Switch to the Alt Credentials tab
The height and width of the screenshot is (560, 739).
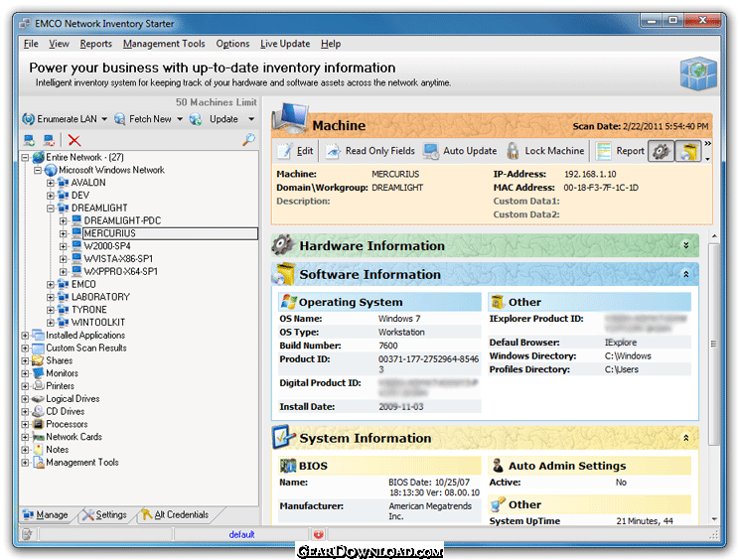click(176, 514)
